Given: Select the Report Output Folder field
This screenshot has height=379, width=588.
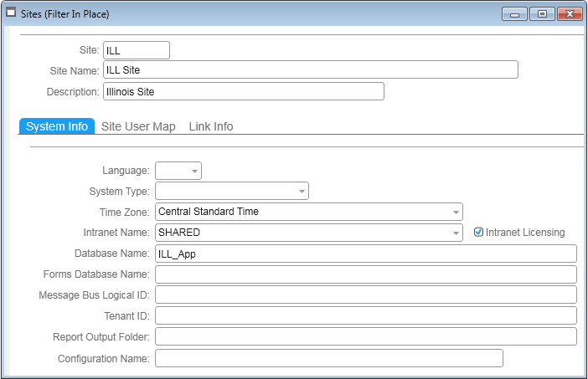Looking at the screenshot, I should 365,336.
